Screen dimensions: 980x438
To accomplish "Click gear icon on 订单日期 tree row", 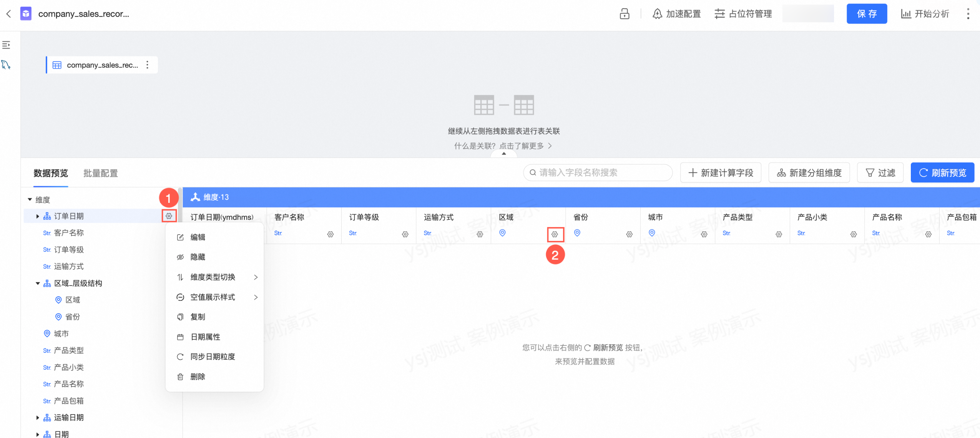I will (x=169, y=216).
